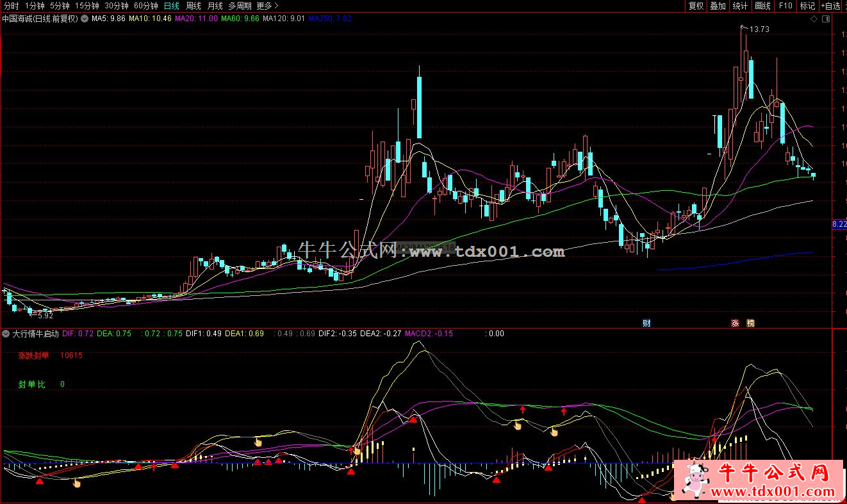
Task: Select the MA250: 7.62 label
Action: pos(330,19)
